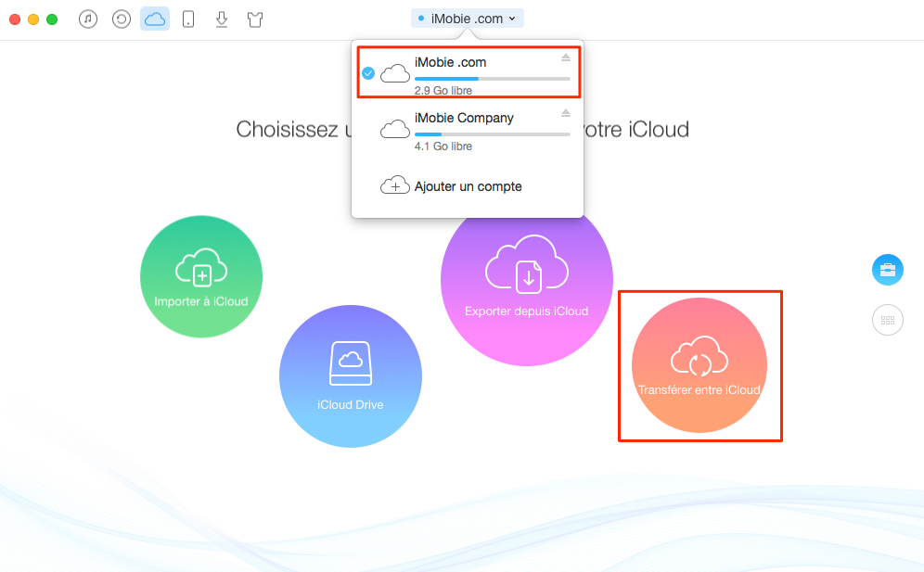Select the iMobie .com account entry
Image resolution: width=924 pixels, height=572 pixels.
point(469,72)
